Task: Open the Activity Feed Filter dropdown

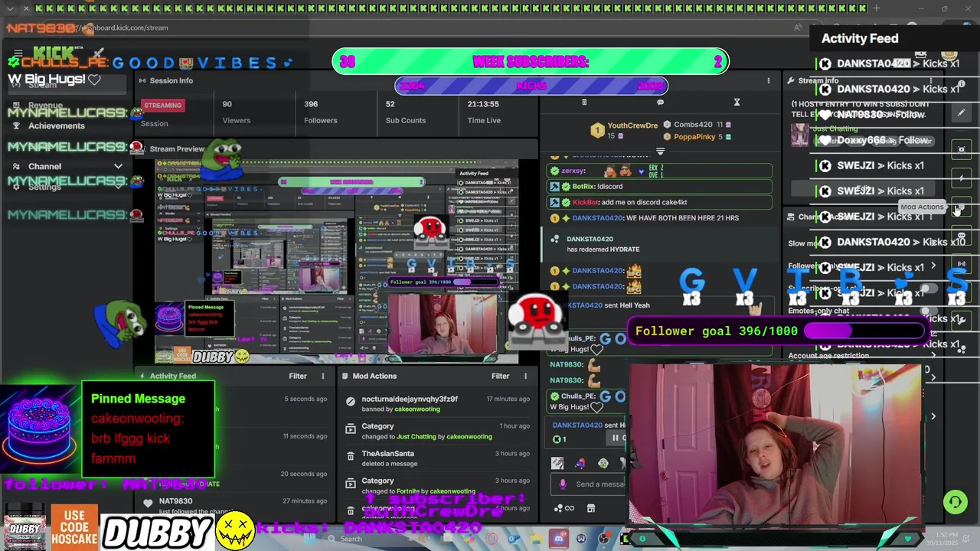Action: tap(298, 376)
